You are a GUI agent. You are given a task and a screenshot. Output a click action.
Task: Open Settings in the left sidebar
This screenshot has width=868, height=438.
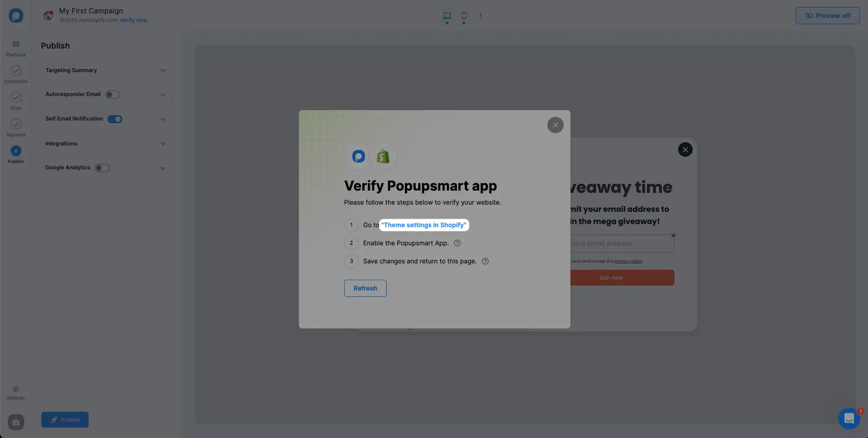16,393
